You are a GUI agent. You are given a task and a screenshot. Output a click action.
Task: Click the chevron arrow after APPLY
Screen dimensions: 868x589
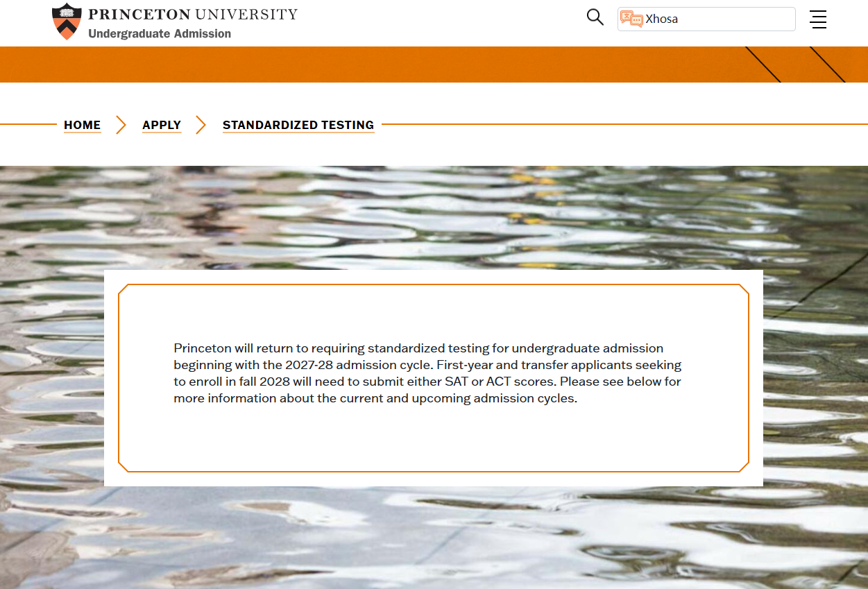point(201,125)
